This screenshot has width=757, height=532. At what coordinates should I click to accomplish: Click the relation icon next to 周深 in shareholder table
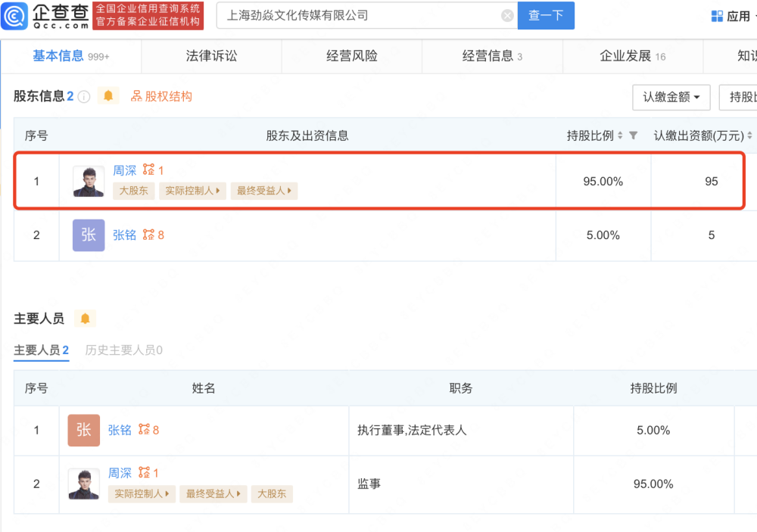coord(148,170)
